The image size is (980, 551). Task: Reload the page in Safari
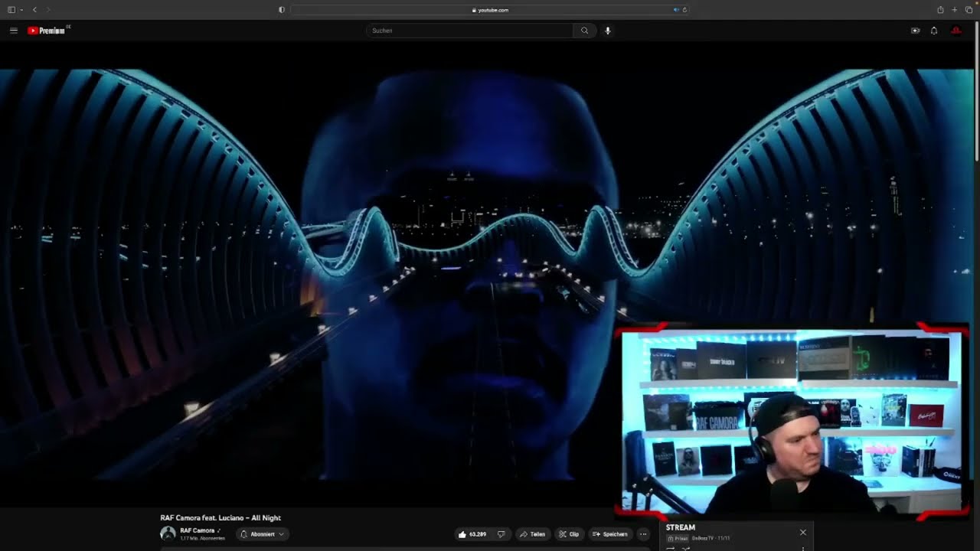(x=684, y=10)
